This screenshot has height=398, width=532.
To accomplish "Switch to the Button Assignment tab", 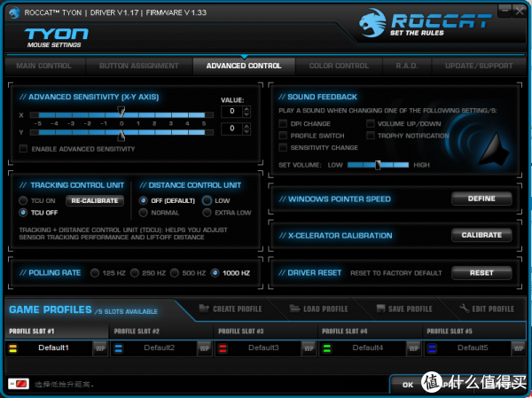I will [x=139, y=66].
